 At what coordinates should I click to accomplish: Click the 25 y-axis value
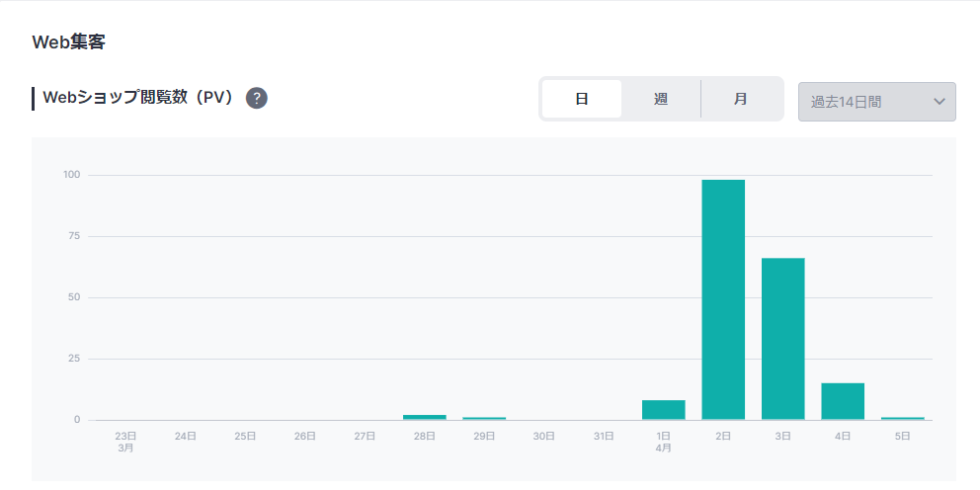click(74, 359)
